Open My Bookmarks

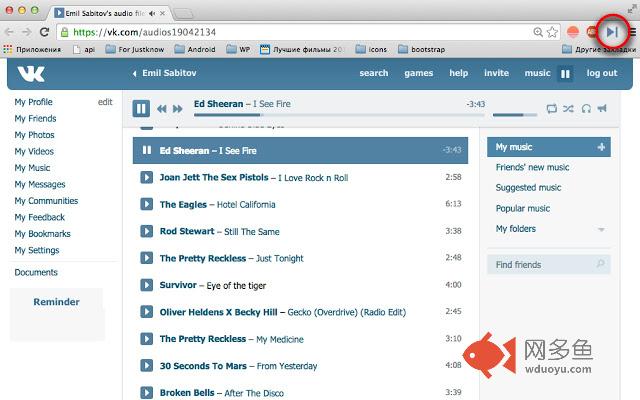42,234
